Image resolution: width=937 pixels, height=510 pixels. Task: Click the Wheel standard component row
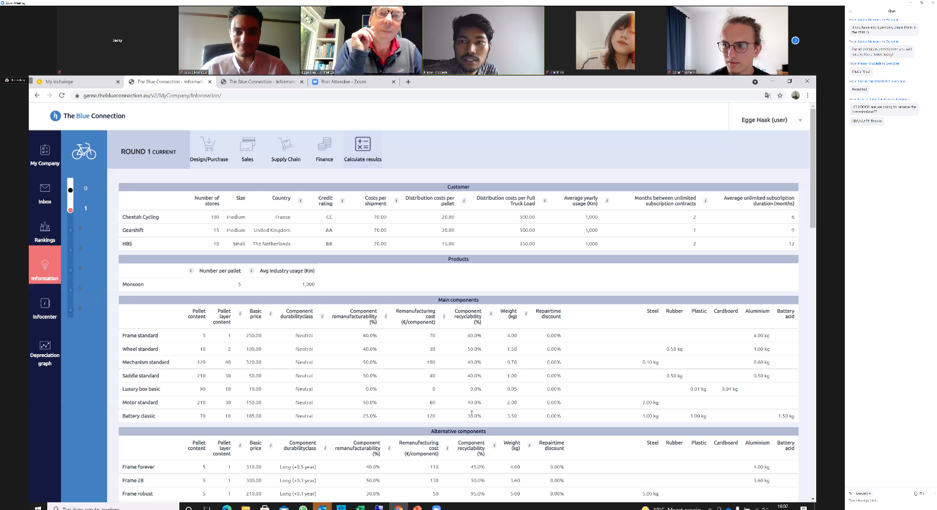(458, 349)
